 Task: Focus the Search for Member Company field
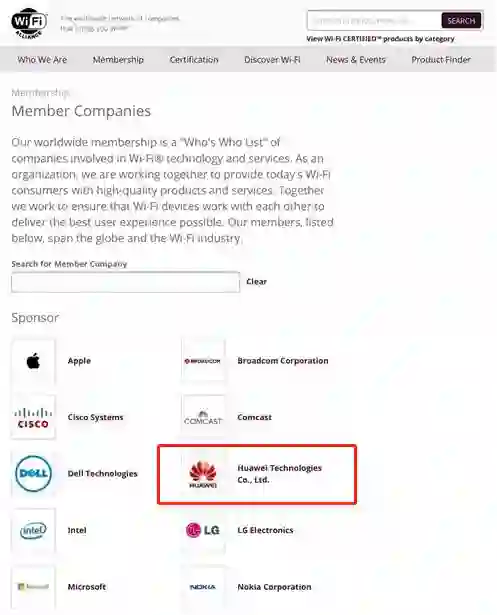click(x=126, y=282)
